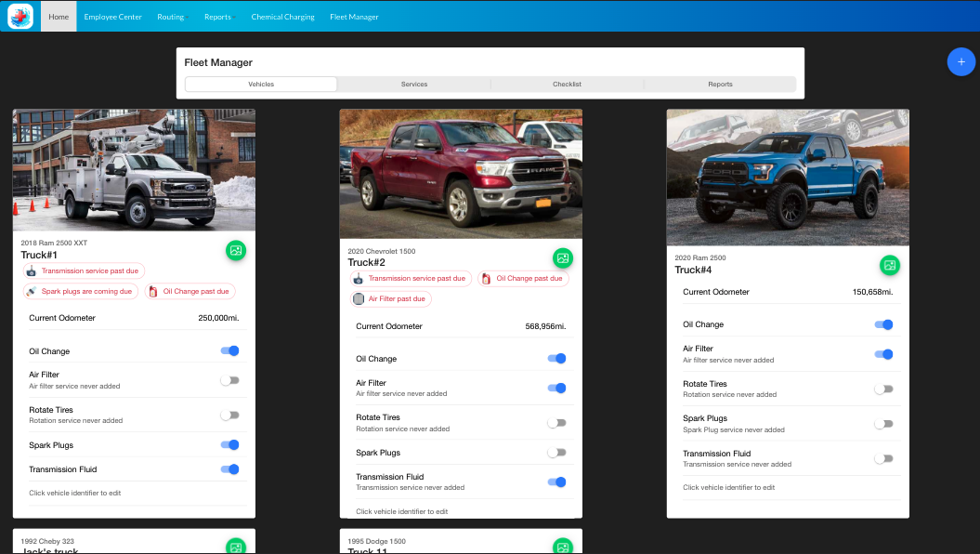Enable Rotate Tires switch on Truck#2
Image resolution: width=980 pixels, height=554 pixels.
[556, 423]
